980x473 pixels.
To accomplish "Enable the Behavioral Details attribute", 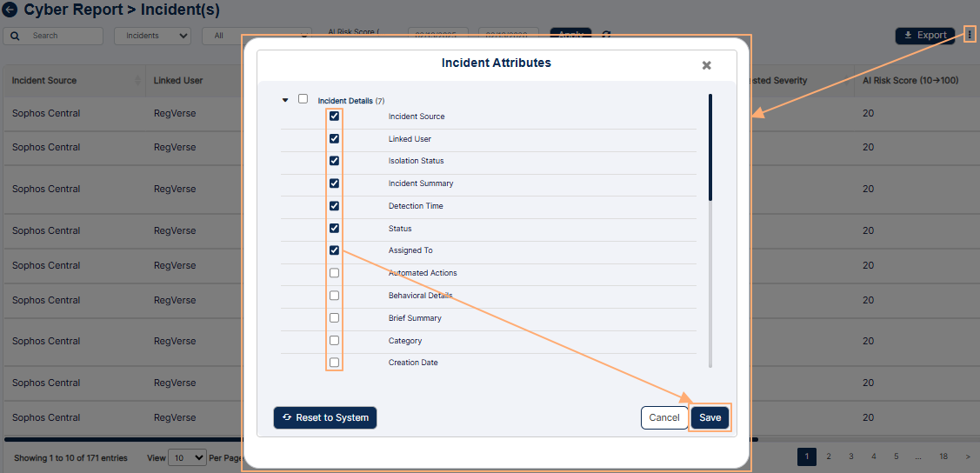I will [335, 296].
